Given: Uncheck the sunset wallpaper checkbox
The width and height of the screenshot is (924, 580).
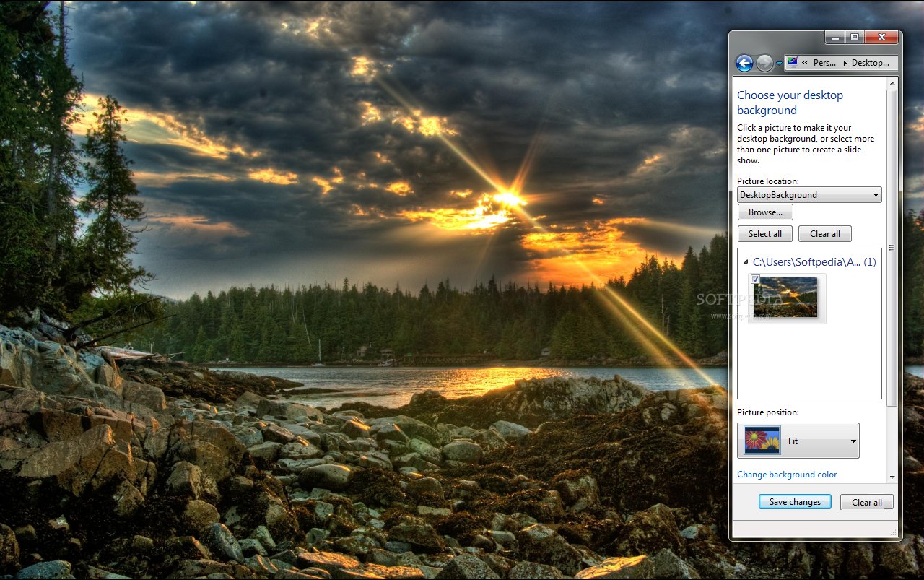Looking at the screenshot, I should [755, 279].
